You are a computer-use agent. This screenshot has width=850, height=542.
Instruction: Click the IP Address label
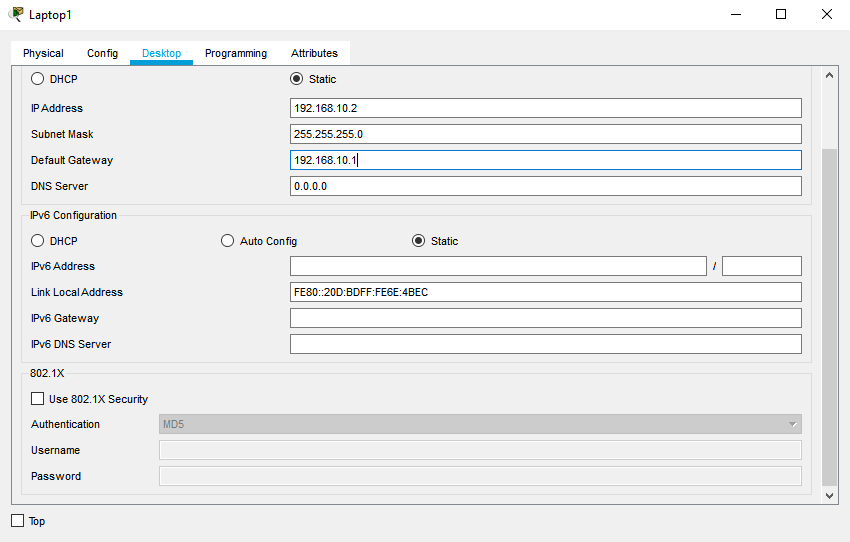point(57,108)
